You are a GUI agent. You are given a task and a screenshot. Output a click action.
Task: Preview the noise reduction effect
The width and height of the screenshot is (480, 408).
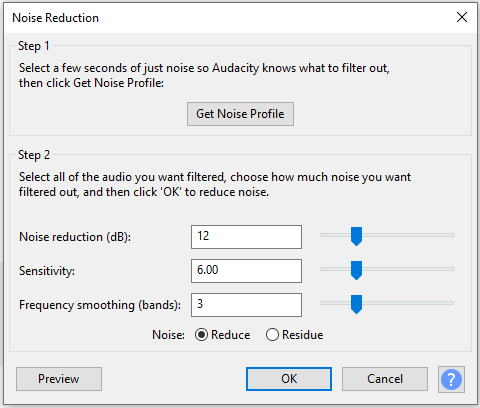[x=59, y=379]
